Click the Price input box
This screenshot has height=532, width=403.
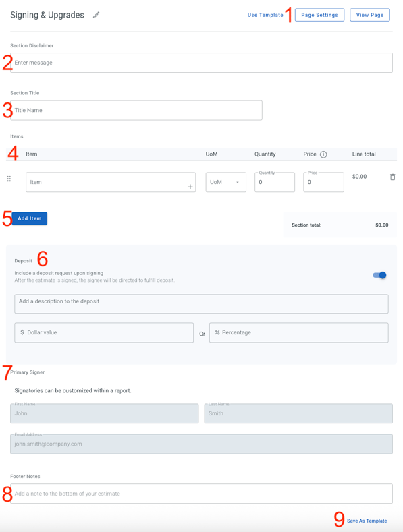(323, 182)
